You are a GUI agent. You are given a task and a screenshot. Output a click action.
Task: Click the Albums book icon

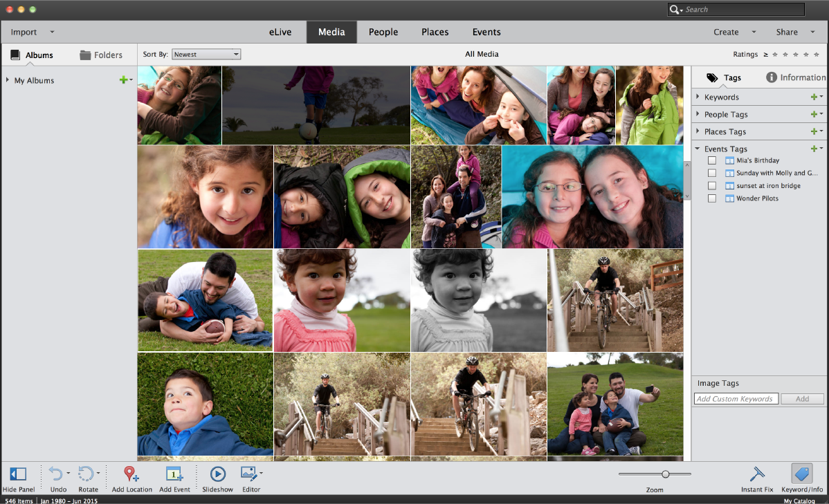pos(15,55)
